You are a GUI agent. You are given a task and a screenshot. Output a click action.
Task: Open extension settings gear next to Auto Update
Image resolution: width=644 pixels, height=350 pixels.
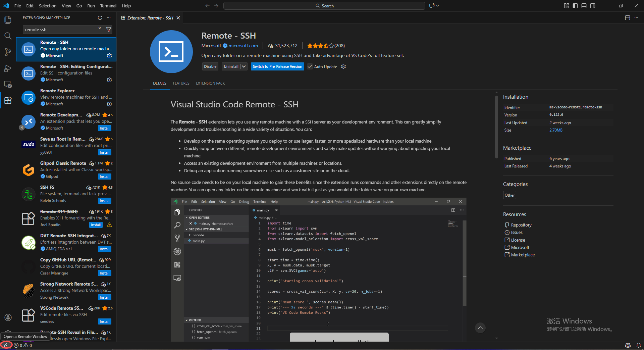(x=343, y=66)
